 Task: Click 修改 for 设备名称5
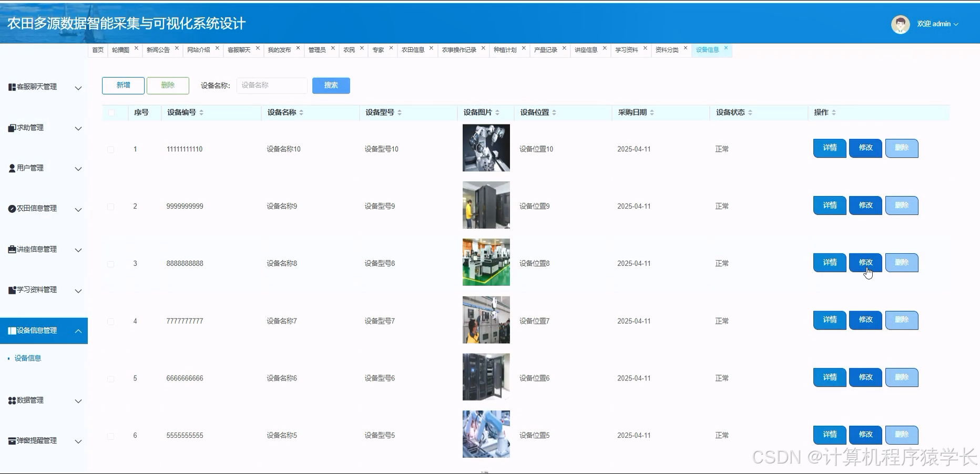[x=865, y=435]
